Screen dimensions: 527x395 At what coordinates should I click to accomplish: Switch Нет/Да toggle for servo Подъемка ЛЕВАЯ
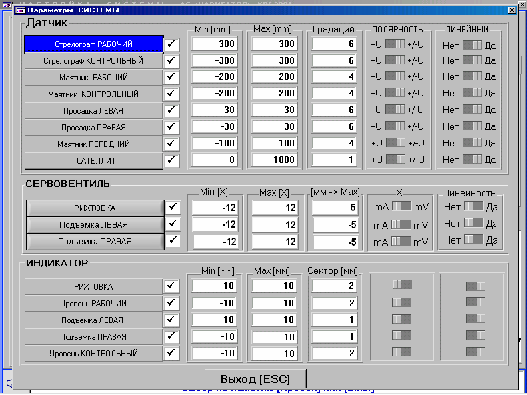pos(473,222)
